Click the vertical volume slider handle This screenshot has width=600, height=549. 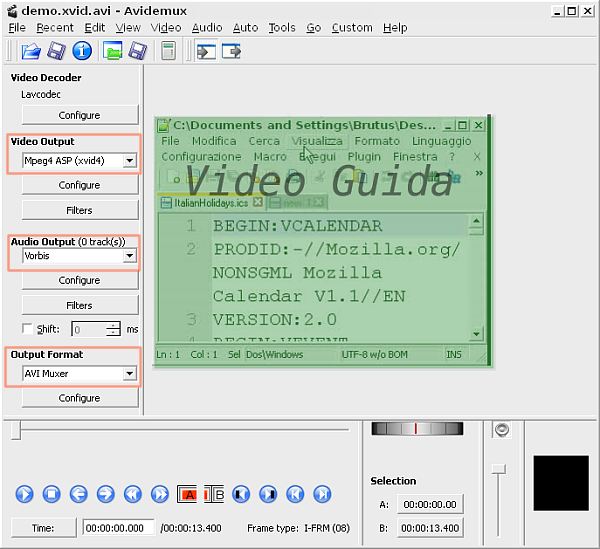click(x=500, y=469)
